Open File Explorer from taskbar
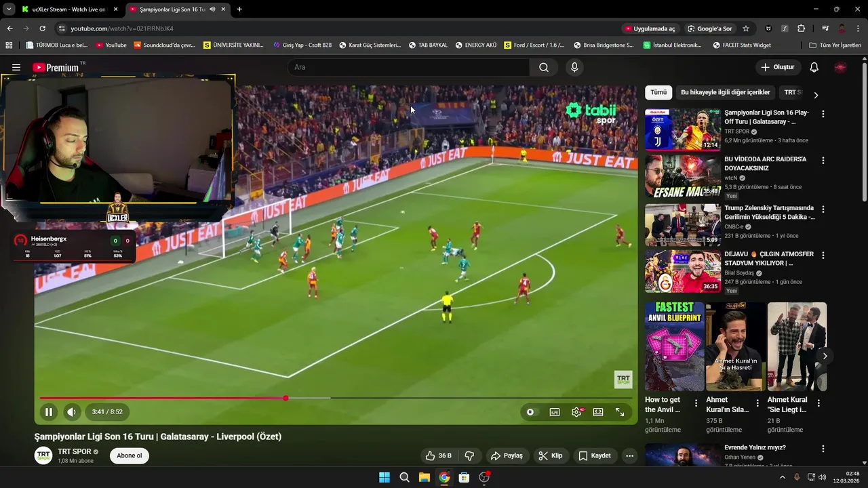This screenshot has width=868, height=488. point(424,477)
